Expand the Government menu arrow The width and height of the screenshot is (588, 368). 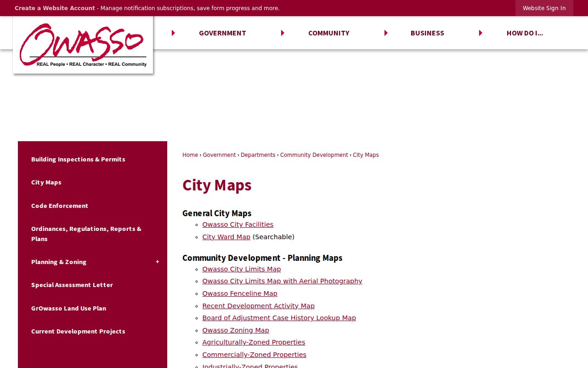pos(173,33)
